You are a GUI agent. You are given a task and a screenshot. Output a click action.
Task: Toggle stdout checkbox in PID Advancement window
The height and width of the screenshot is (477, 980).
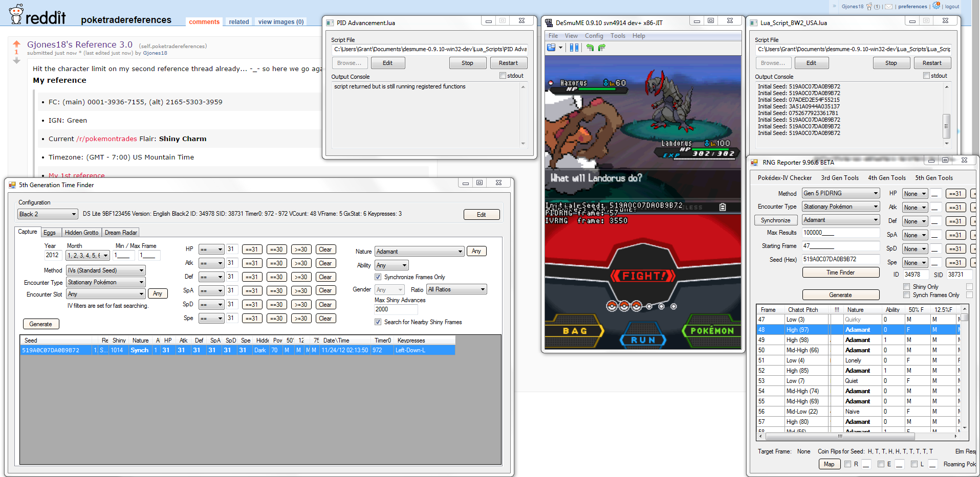(503, 76)
